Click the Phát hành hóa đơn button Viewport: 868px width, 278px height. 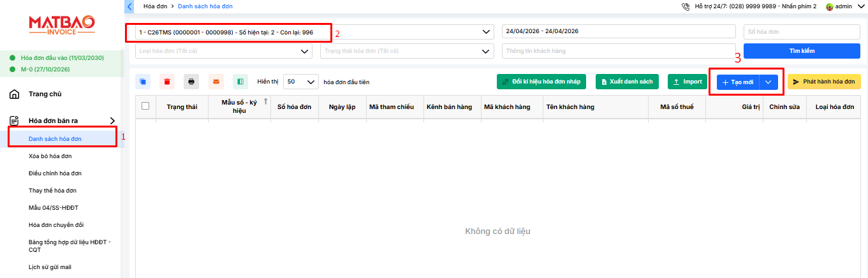click(x=823, y=82)
